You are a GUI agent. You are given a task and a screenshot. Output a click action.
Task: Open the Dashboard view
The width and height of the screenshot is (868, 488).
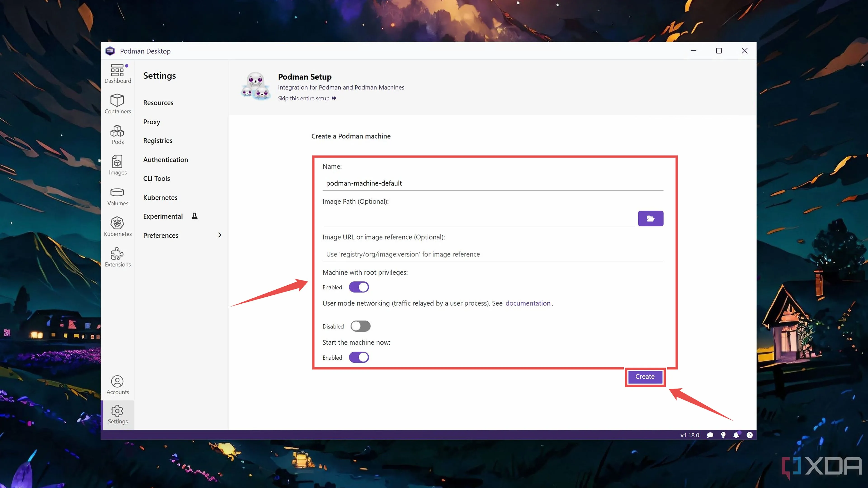pos(118,74)
